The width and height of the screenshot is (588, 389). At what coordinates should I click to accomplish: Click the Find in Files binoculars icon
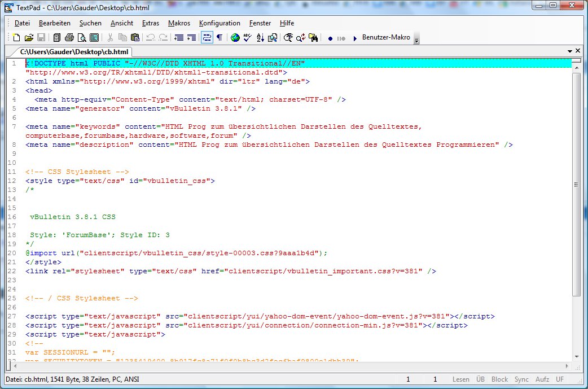[x=314, y=37]
